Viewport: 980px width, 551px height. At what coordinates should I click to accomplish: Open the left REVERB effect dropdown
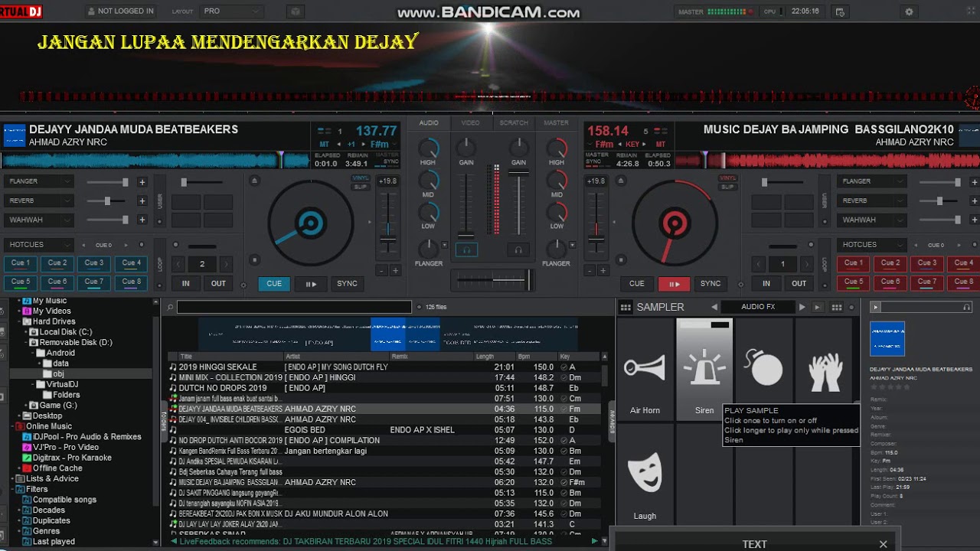pyautogui.click(x=39, y=201)
